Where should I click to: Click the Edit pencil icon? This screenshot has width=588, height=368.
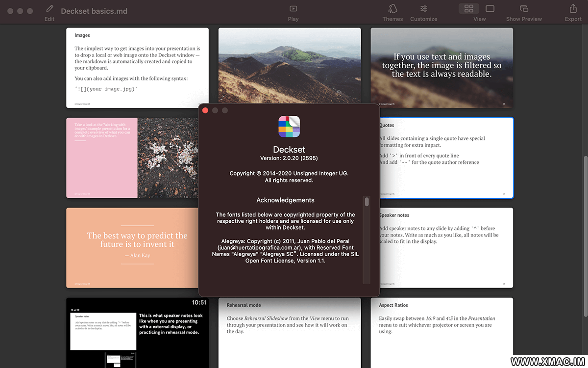[x=49, y=9]
